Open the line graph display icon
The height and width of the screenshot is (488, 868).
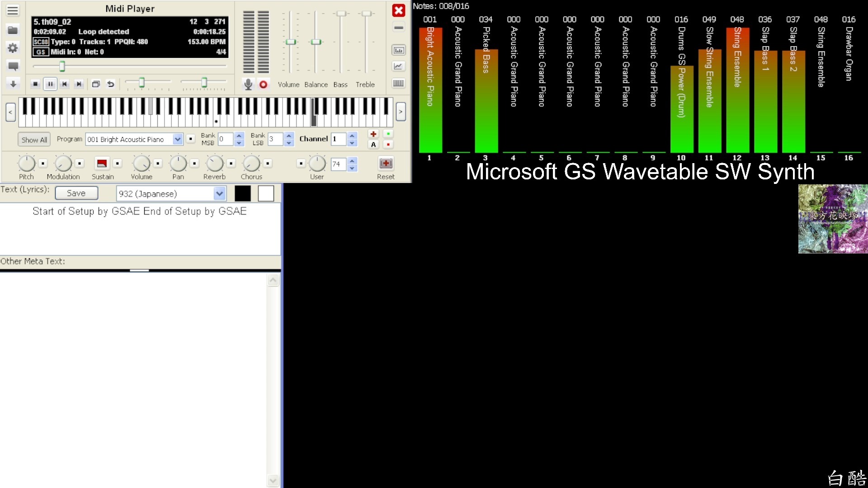coord(398,66)
